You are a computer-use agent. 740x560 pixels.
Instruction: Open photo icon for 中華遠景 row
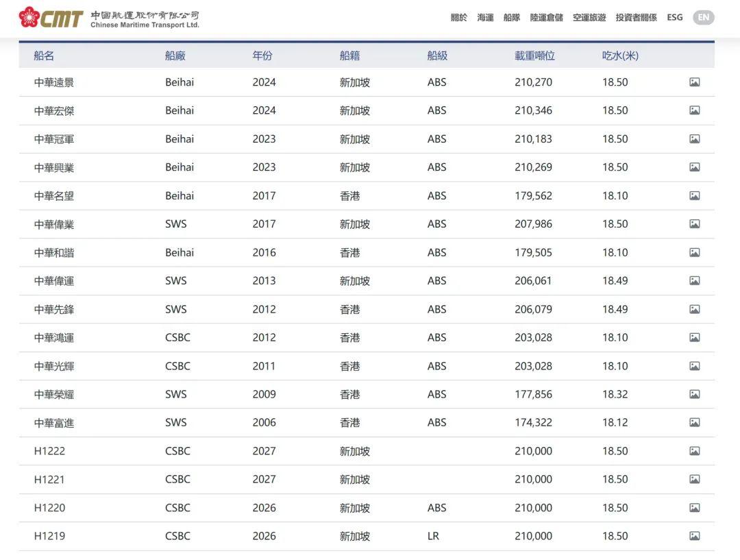click(694, 82)
